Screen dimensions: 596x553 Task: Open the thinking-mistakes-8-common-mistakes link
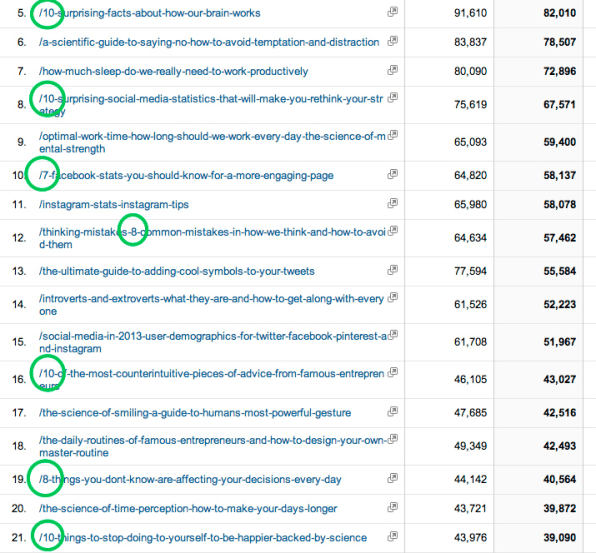[212, 238]
